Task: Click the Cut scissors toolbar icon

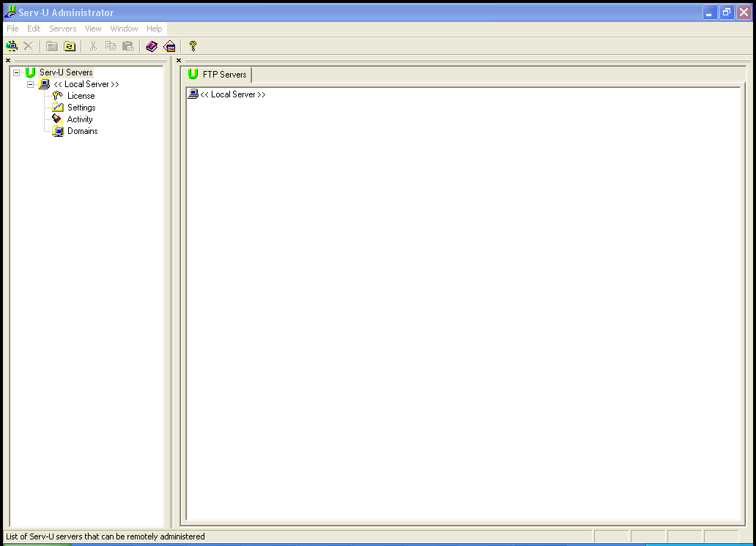Action: [94, 46]
